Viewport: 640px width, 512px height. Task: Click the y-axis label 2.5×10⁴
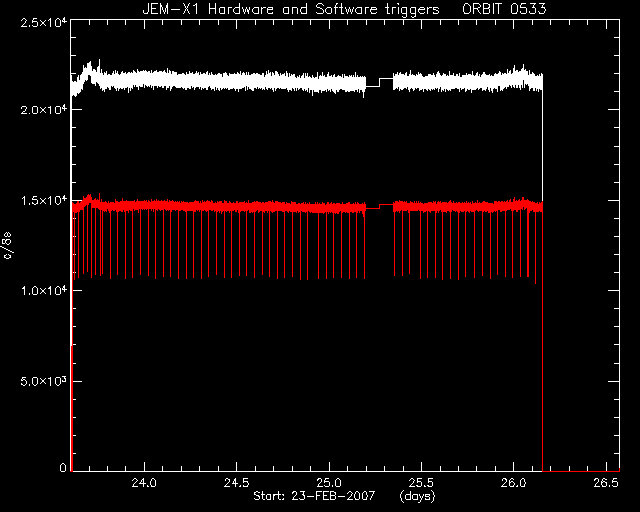(x=44, y=22)
